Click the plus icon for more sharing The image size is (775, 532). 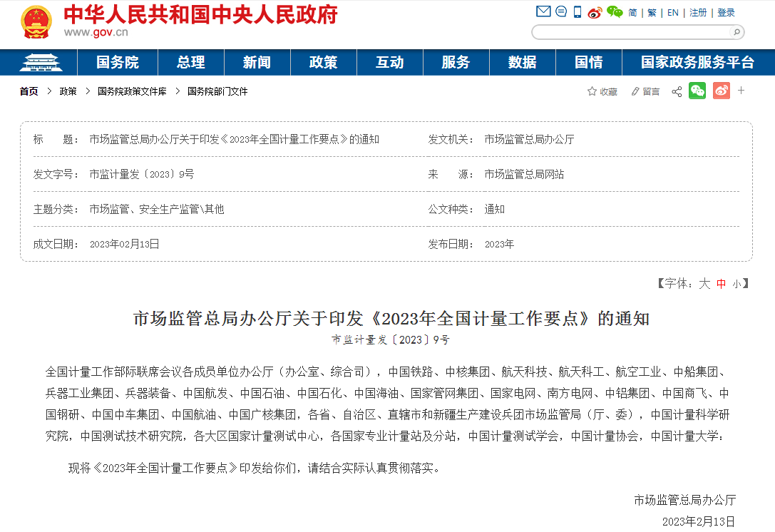[x=741, y=91]
